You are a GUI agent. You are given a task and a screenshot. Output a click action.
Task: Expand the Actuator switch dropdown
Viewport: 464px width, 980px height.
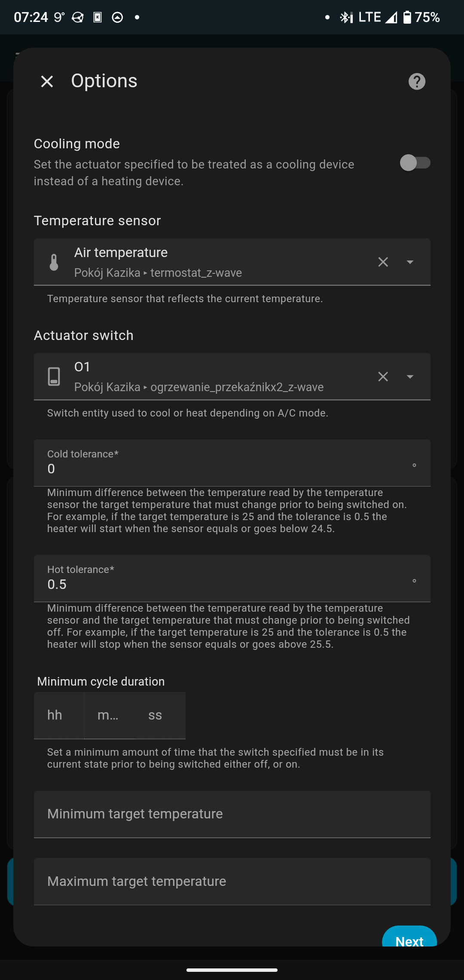coord(410,377)
